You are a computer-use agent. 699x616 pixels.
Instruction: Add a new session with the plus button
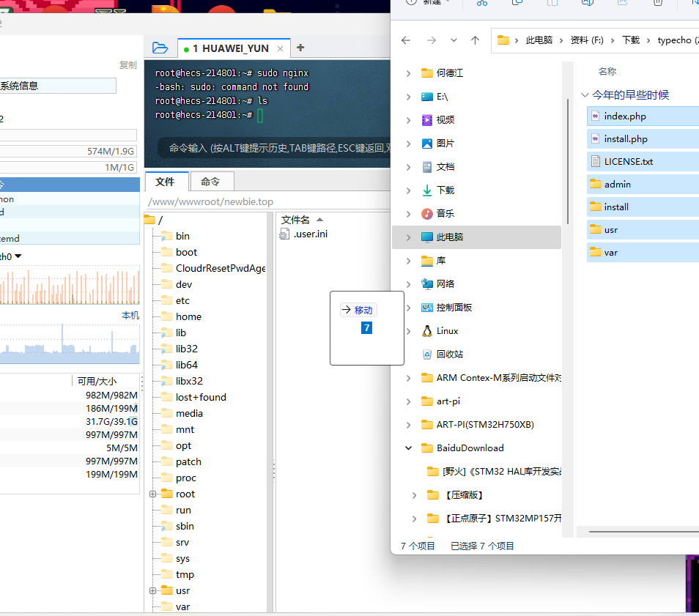click(300, 48)
